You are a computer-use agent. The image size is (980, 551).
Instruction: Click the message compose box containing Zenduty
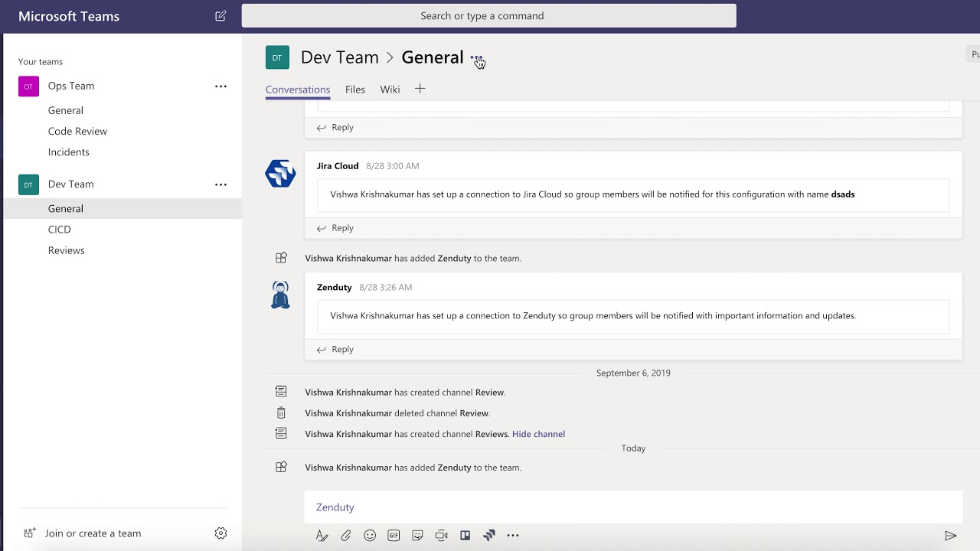[x=633, y=507]
